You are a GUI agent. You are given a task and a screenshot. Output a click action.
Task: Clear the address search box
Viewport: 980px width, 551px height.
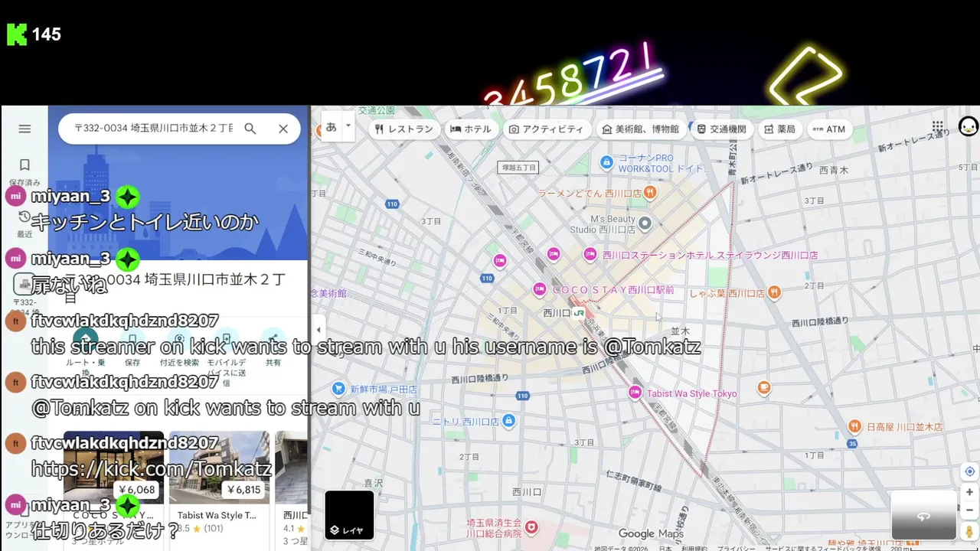(283, 129)
